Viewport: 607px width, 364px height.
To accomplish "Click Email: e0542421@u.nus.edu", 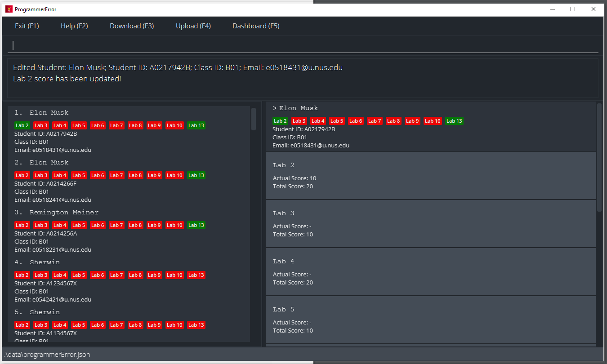I will pos(53,299).
